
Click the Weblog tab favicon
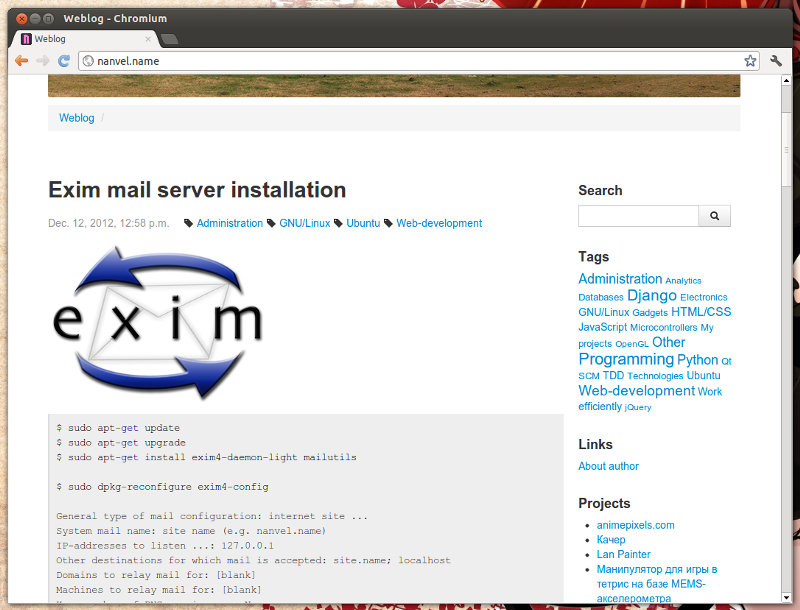pyautogui.click(x=26, y=39)
